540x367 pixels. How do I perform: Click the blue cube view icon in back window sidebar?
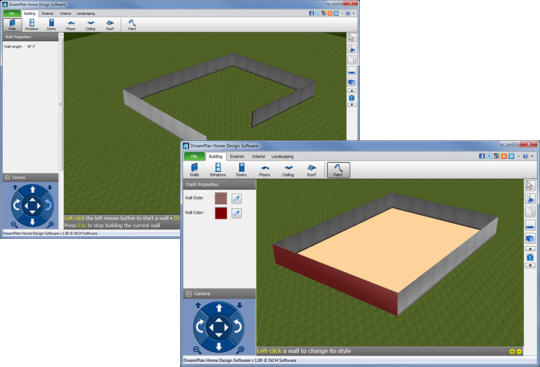(x=351, y=82)
